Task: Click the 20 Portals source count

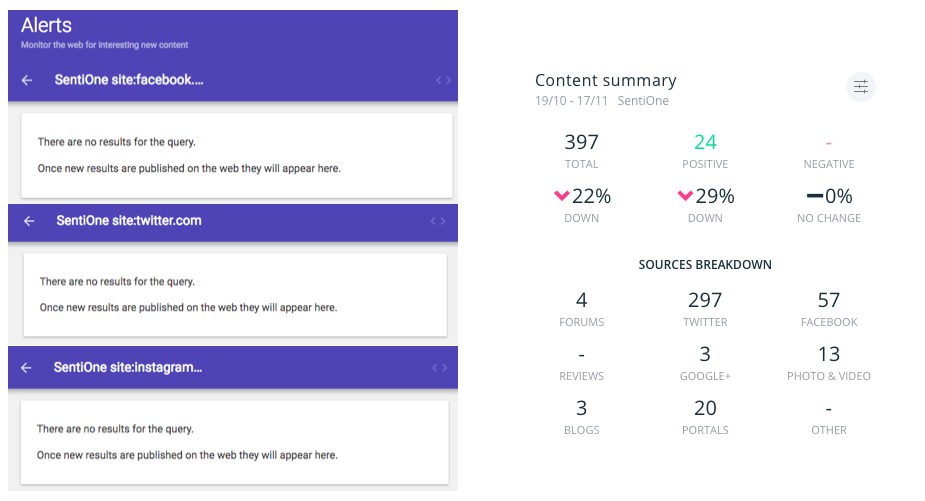Action: click(705, 408)
